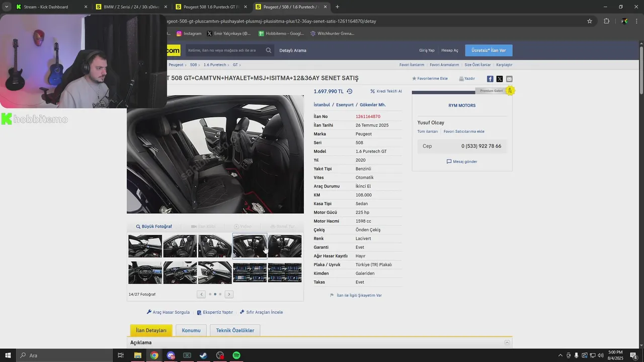Click Karşılaştır link in top bar
The image size is (644, 362).
[504, 65]
